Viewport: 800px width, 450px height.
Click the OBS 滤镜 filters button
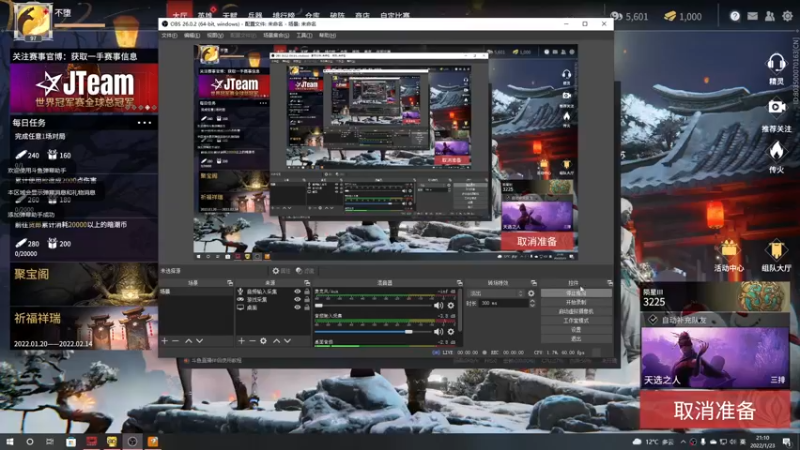pyautogui.click(x=305, y=271)
